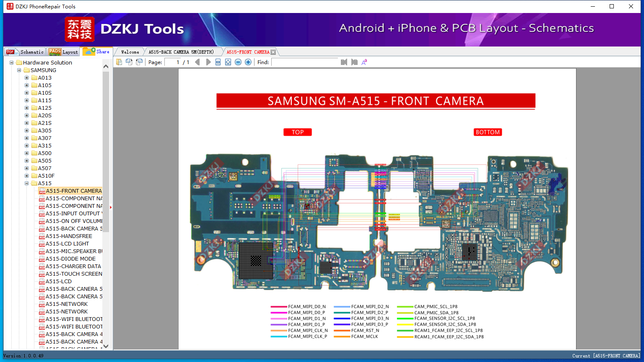Viewport: 644px width, 362px height.
Task: Select the SAMSUNG folder label
Action: (43, 70)
